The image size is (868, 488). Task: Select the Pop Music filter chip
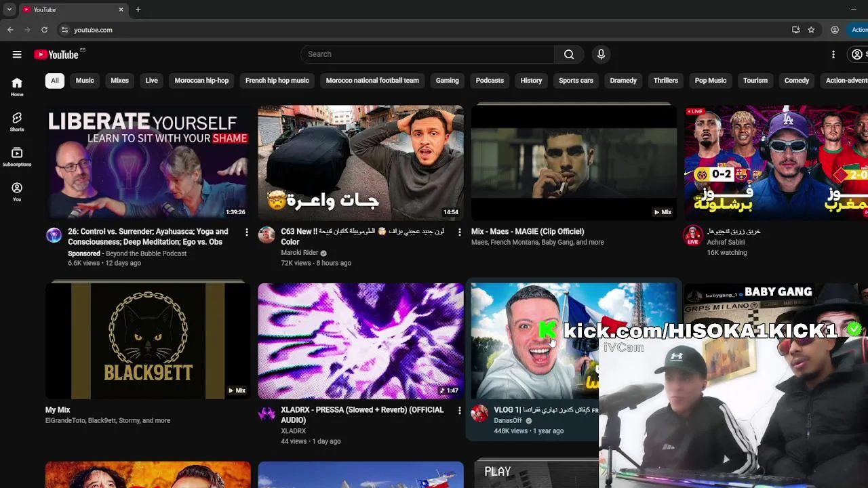coord(711,81)
